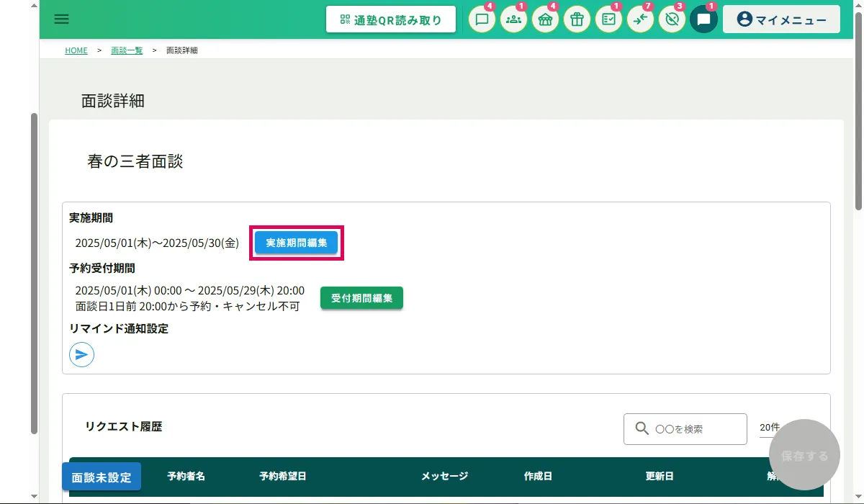
Task: Open the crossed-out circle icon with badge 3
Action: point(672,19)
